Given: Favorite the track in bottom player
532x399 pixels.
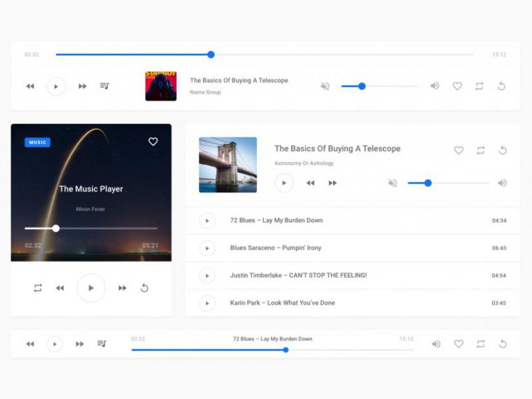Looking at the screenshot, I should [459, 344].
